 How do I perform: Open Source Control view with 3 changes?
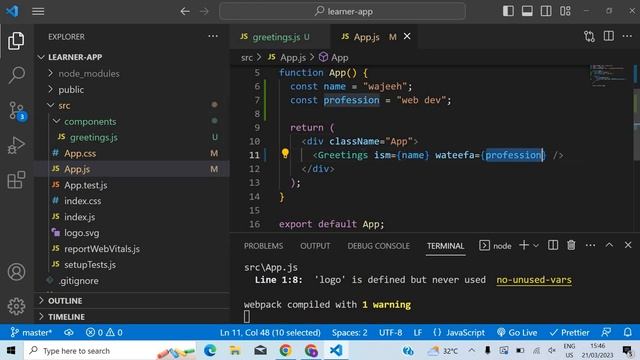[x=17, y=111]
